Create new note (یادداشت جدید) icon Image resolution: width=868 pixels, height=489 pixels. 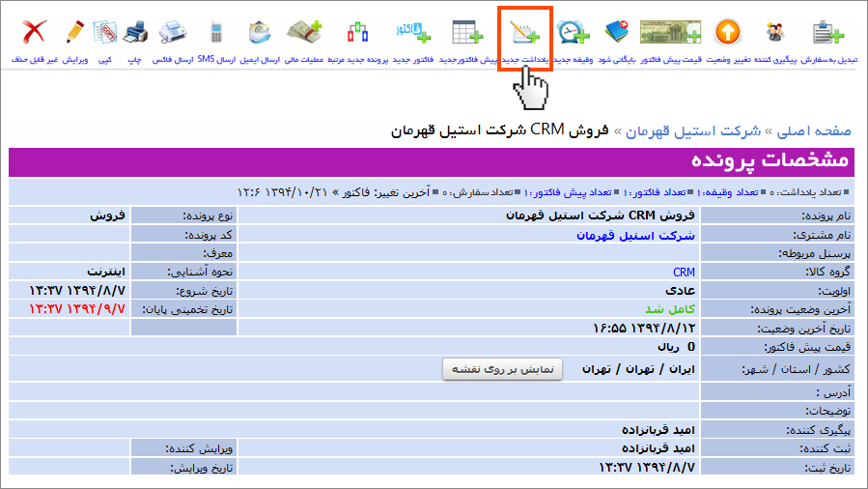pyautogui.click(x=525, y=32)
